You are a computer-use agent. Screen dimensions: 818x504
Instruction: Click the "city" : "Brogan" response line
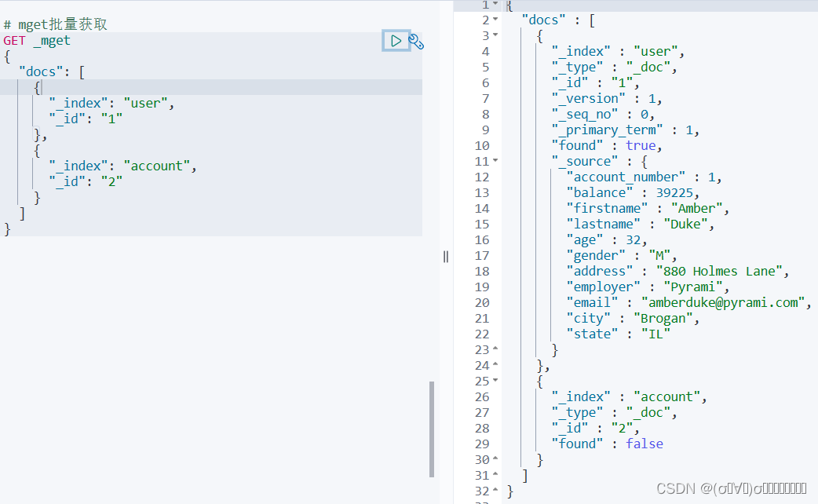[x=633, y=318]
